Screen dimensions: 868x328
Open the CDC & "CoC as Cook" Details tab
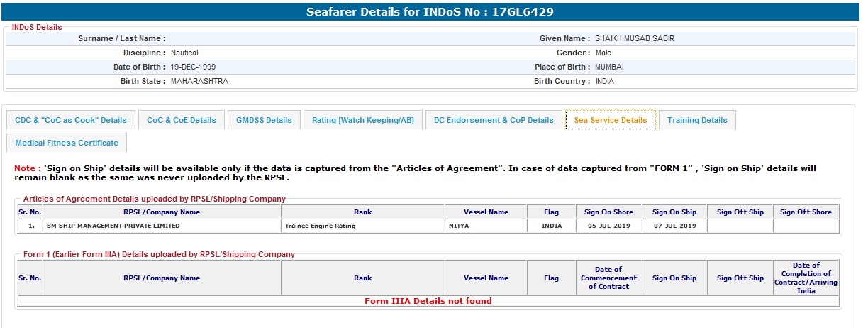[x=71, y=120]
